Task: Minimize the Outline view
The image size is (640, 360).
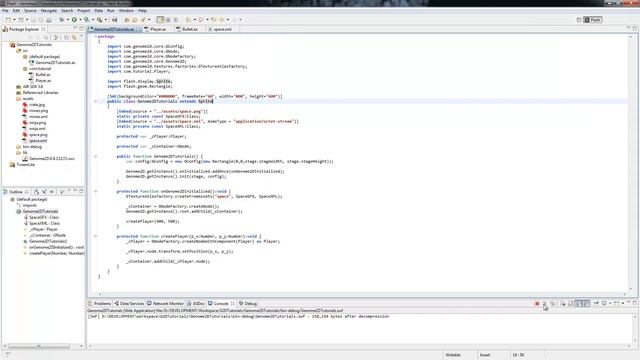Action: [75, 191]
